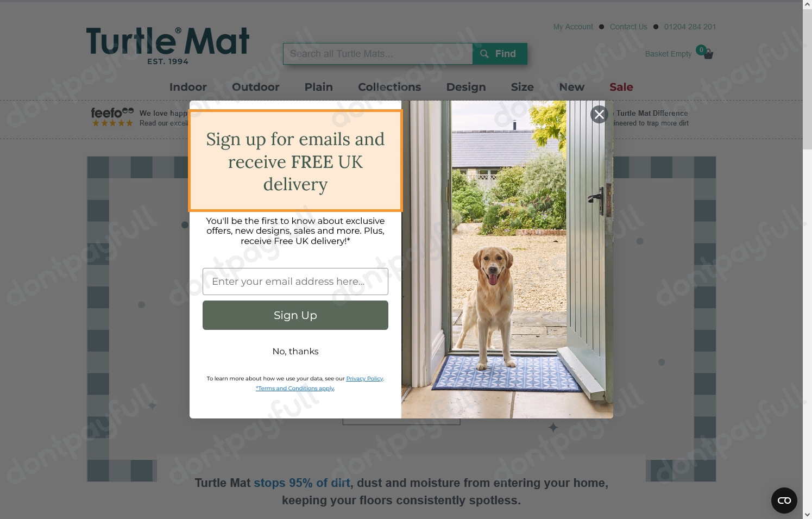Open the Collections menu
The image size is (812, 519).
click(x=389, y=87)
